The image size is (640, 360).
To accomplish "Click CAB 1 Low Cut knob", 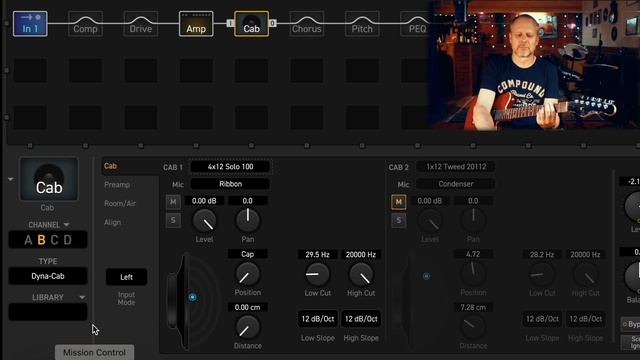I will [317, 274].
